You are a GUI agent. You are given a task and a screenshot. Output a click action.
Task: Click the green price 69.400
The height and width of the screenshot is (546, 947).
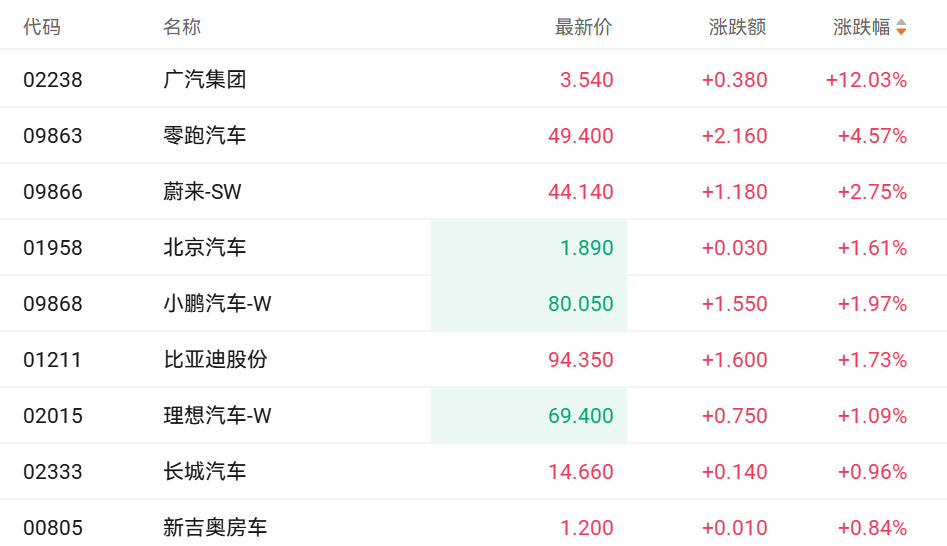(580, 416)
